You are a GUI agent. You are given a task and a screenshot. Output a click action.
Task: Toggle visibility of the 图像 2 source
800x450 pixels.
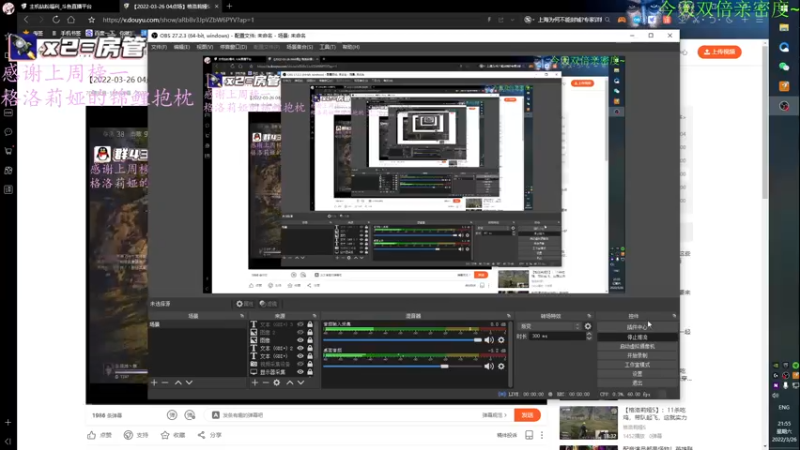pos(300,332)
